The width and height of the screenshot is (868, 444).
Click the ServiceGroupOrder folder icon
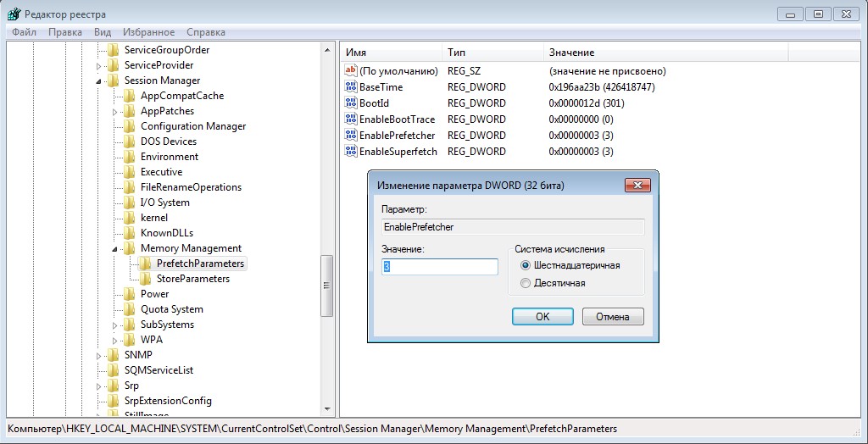(x=113, y=50)
